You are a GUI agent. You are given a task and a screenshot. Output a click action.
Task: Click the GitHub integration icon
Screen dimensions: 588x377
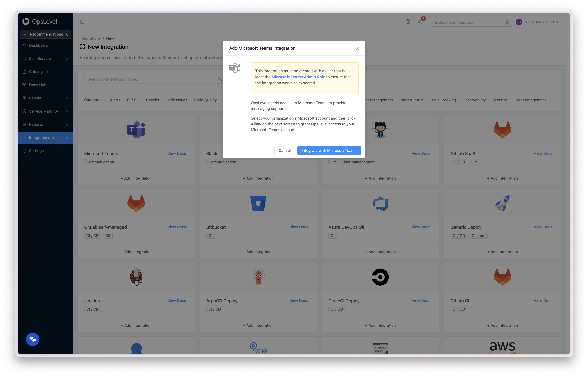tap(380, 129)
